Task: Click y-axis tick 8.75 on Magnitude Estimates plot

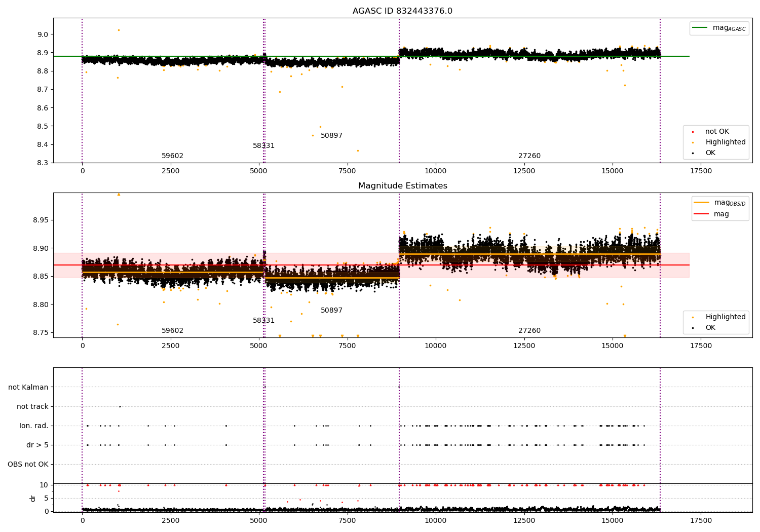Action: pos(41,333)
